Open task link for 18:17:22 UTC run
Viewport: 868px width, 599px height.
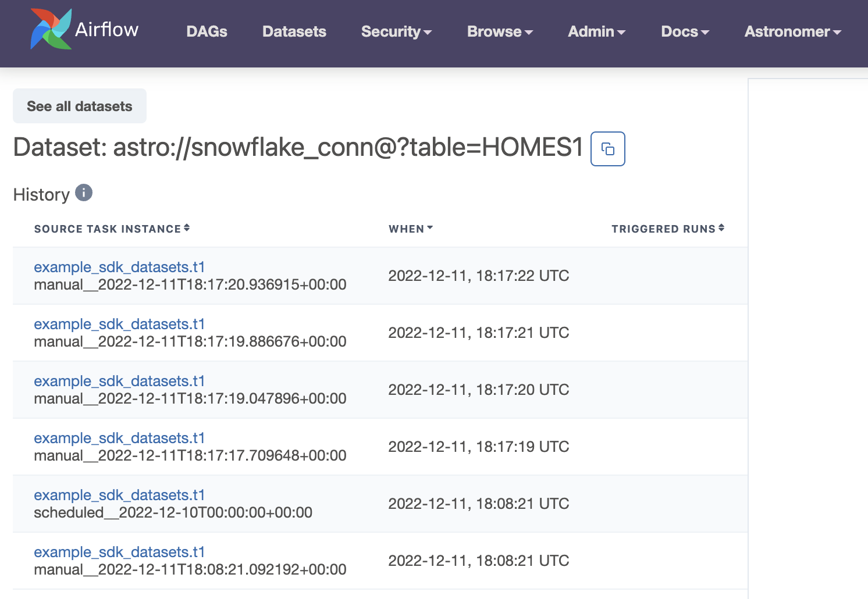[x=119, y=267]
